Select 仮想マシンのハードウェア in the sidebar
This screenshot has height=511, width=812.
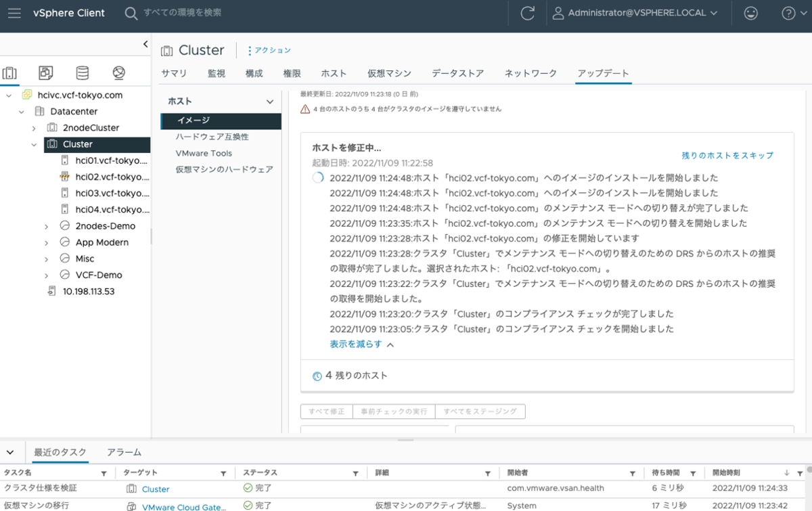tap(224, 169)
